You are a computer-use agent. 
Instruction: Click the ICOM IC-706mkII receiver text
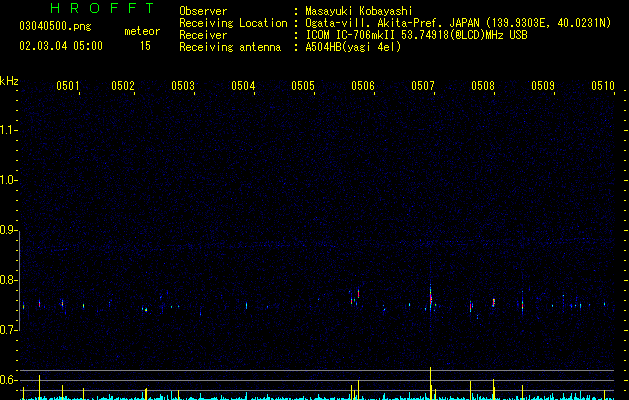[x=416, y=35]
